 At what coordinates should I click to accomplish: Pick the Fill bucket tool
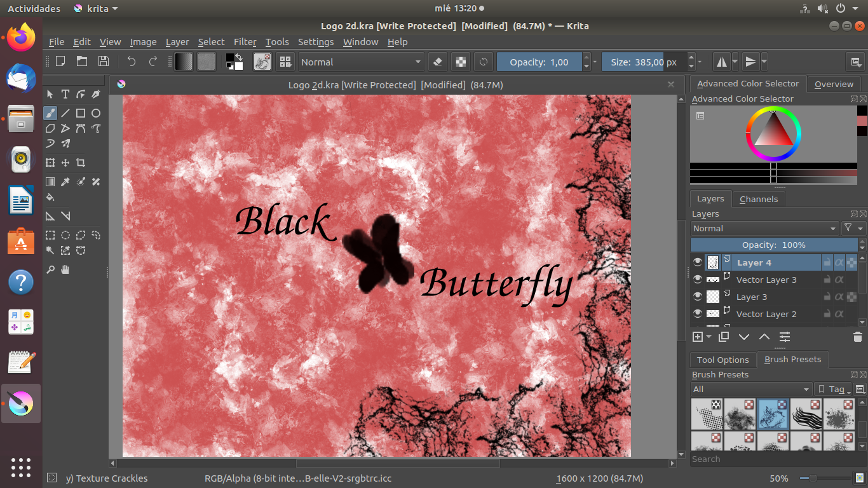point(50,197)
